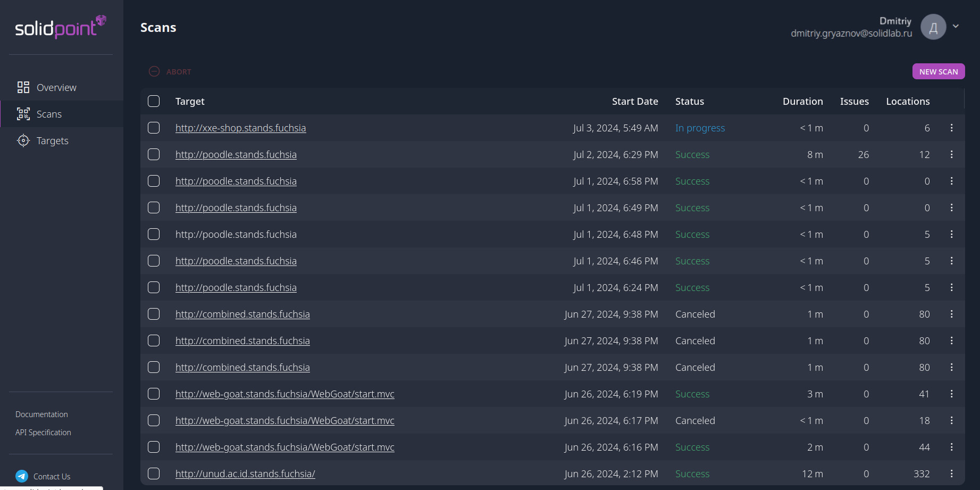980x490 pixels.
Task: Go to the Overview section
Action: coord(56,87)
